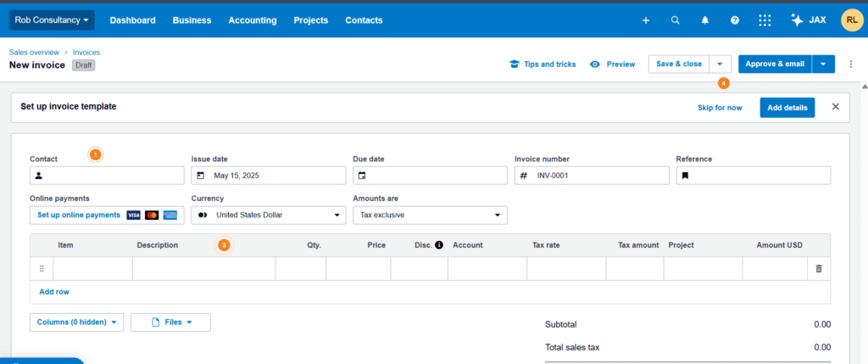Click the page scrollbar up arrow
This screenshot has width=868, height=364.
tap(864, 87)
